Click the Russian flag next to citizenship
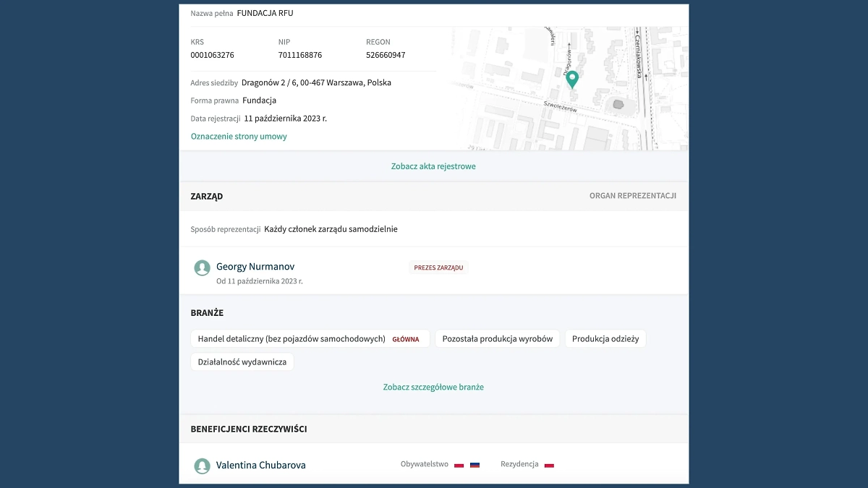This screenshot has width=868, height=488. pyautogui.click(x=475, y=464)
